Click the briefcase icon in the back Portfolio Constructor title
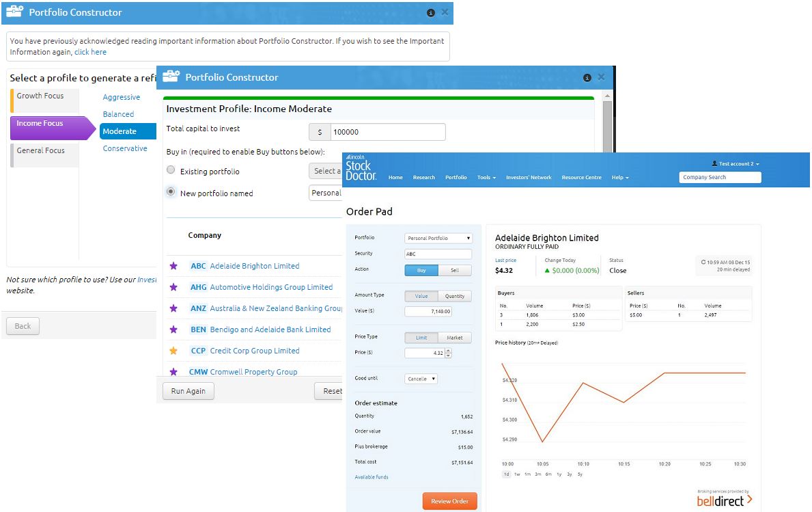This screenshot has height=512, width=812. (x=14, y=11)
